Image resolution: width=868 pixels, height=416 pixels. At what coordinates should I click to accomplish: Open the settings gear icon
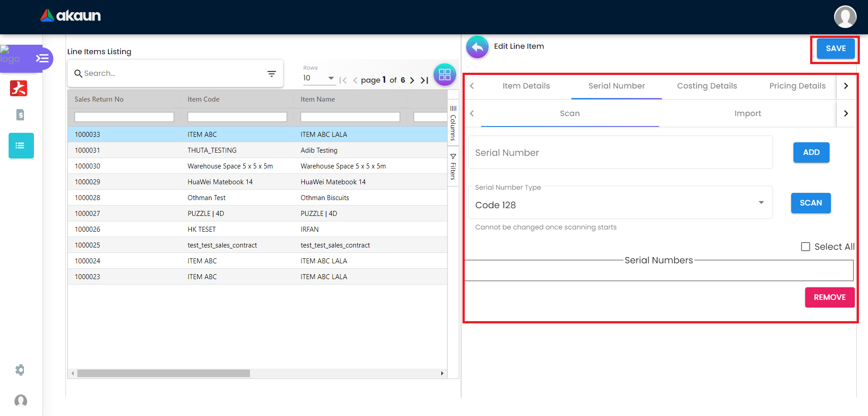[x=20, y=370]
